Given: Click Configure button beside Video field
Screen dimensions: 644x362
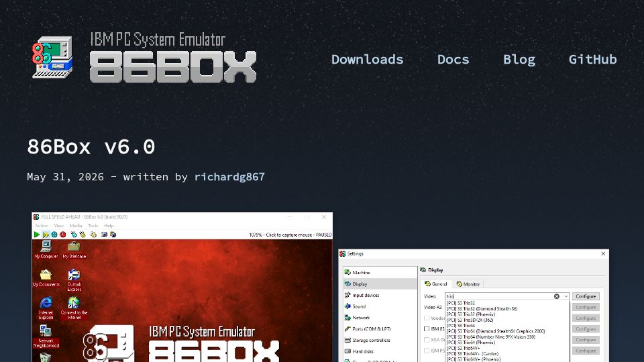Looking at the screenshot, I should (x=586, y=296).
